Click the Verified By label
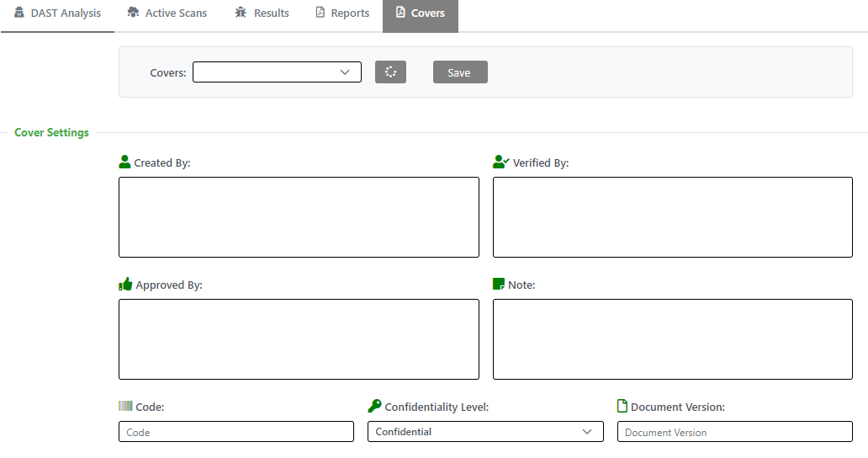This screenshot has height=458, width=868. [541, 162]
